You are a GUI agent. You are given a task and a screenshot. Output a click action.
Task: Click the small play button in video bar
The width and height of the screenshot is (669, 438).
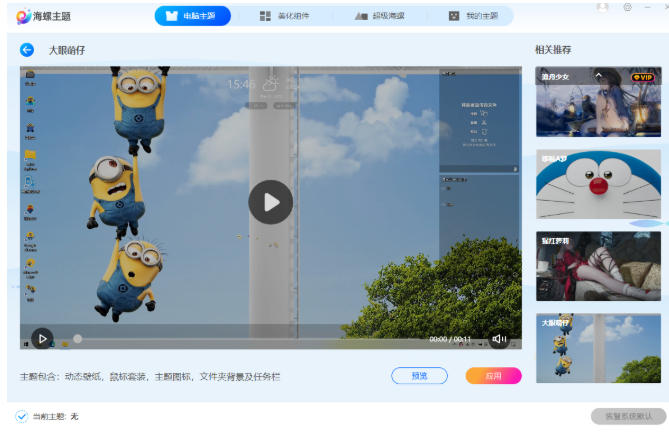42,338
